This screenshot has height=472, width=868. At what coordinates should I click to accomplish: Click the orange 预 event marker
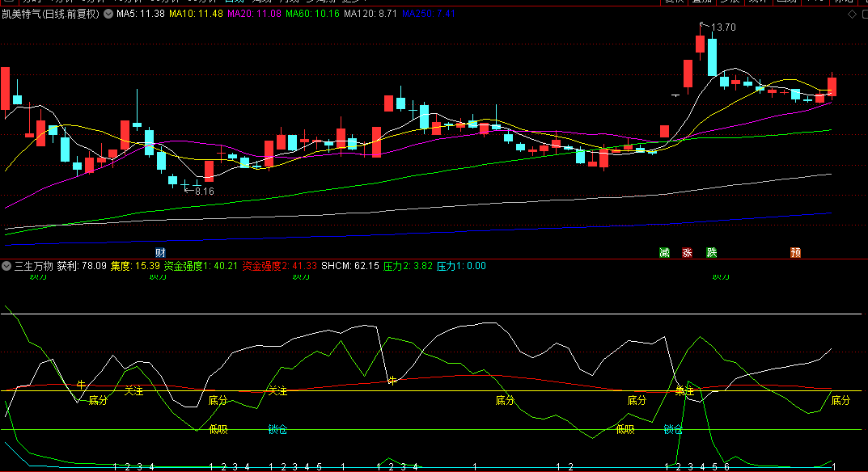click(796, 253)
